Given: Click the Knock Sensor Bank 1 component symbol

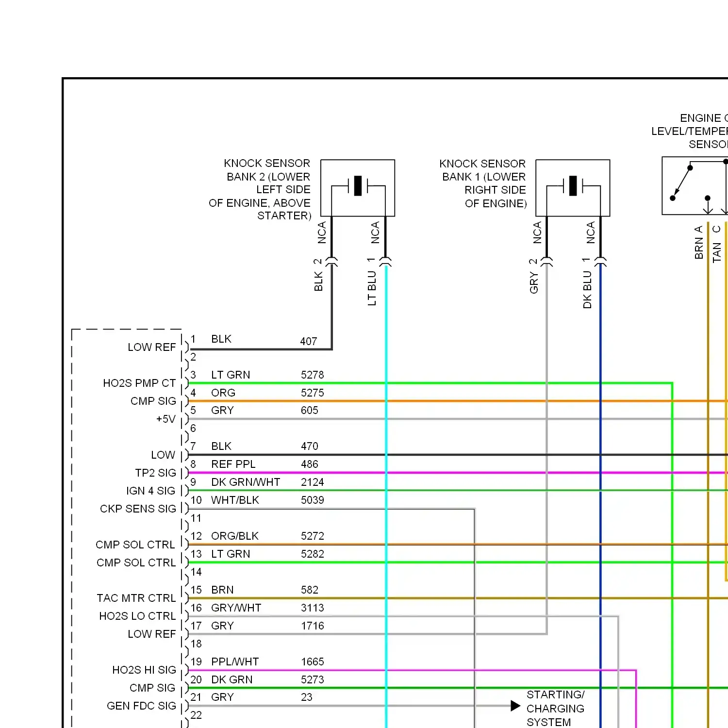Looking at the screenshot, I should (573, 188).
